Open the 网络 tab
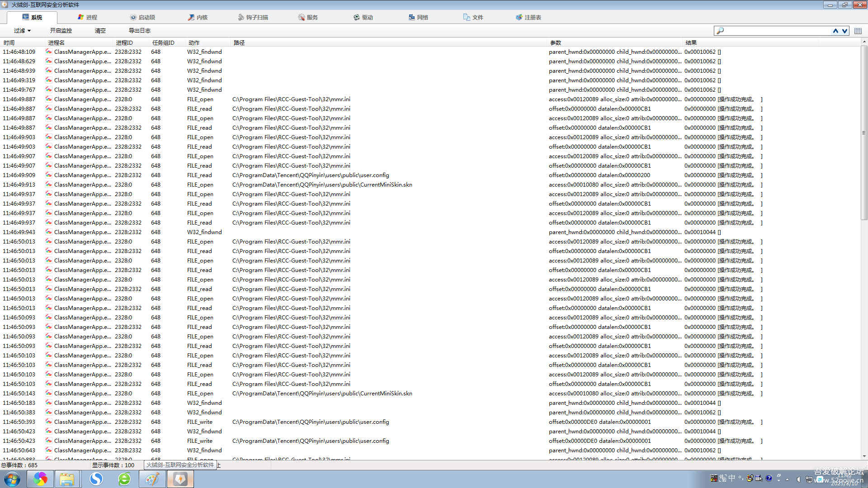This screenshot has height=488, width=868. [x=418, y=17]
